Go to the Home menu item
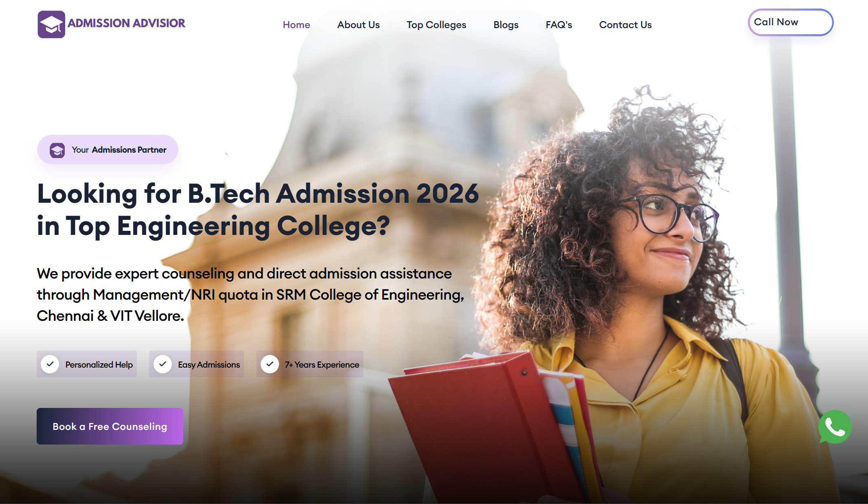Screen dimensions: 868x504 point(297,25)
